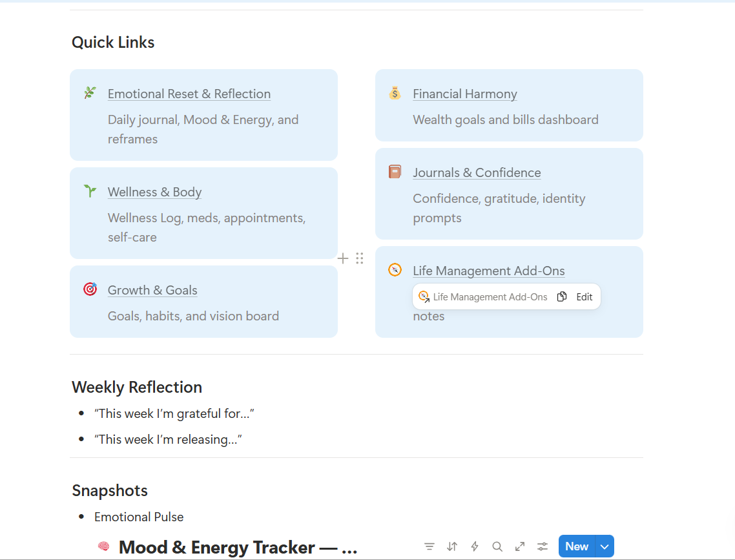Screen dimensions: 735x560
Task: Open the Emotional Reset & Reflection link
Action: pyautogui.click(x=189, y=94)
